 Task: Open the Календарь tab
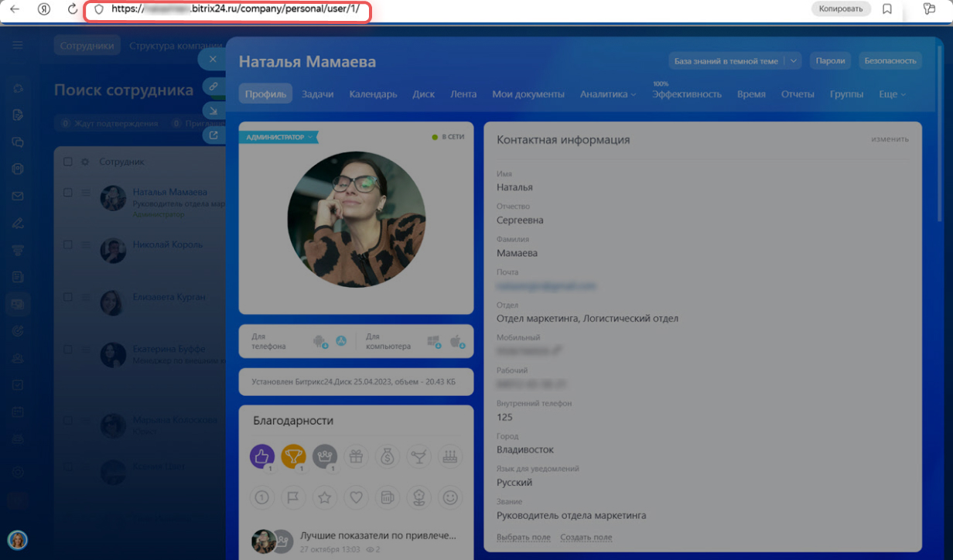(373, 94)
